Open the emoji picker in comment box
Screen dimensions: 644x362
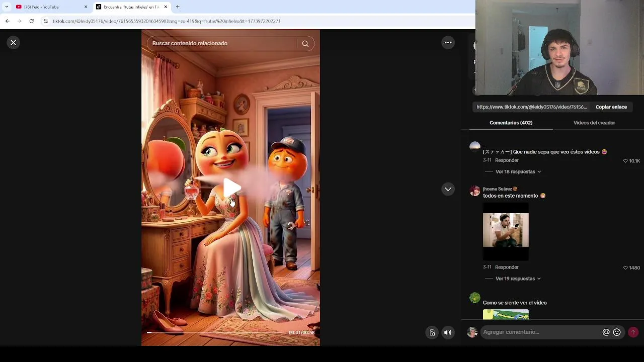[x=617, y=332]
